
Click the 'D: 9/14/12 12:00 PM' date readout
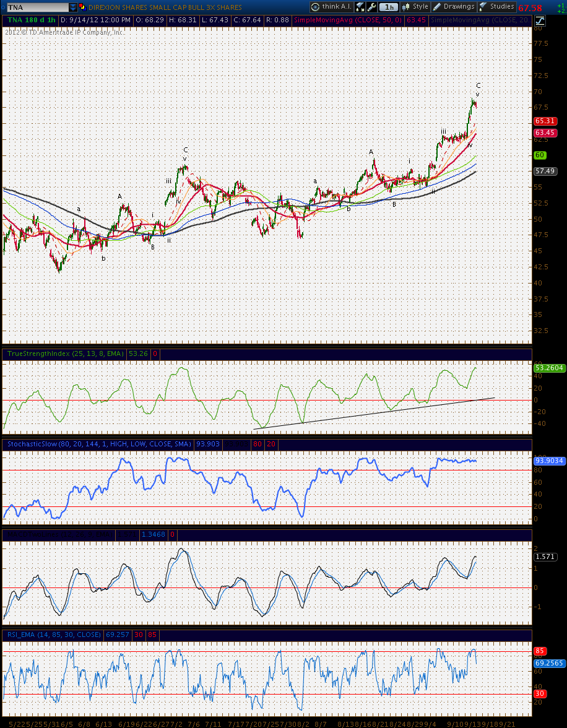[x=95, y=20]
